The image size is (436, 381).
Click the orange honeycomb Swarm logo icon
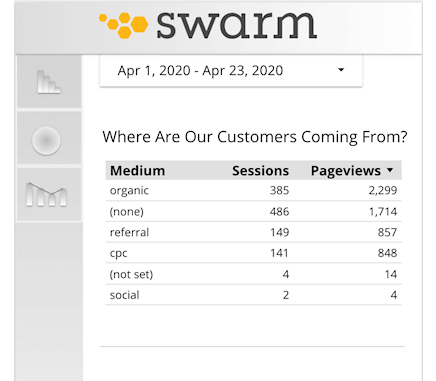click(x=124, y=25)
